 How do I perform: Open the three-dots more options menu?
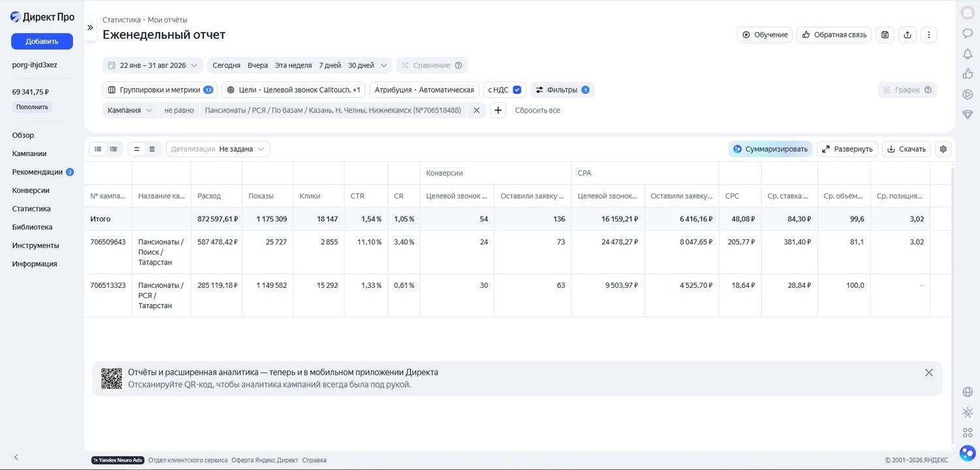[x=929, y=35]
